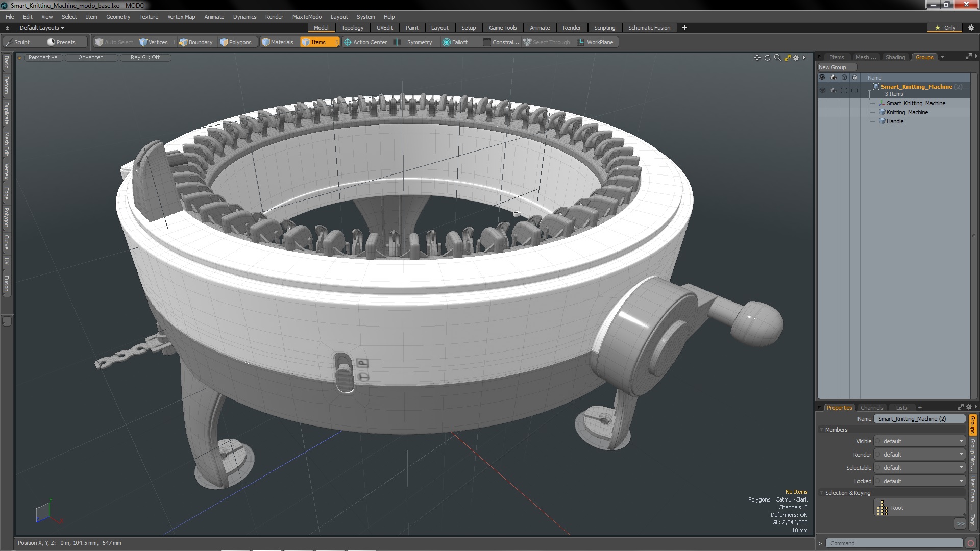
Task: Open the Properties panel settings gear
Action: coord(969,407)
